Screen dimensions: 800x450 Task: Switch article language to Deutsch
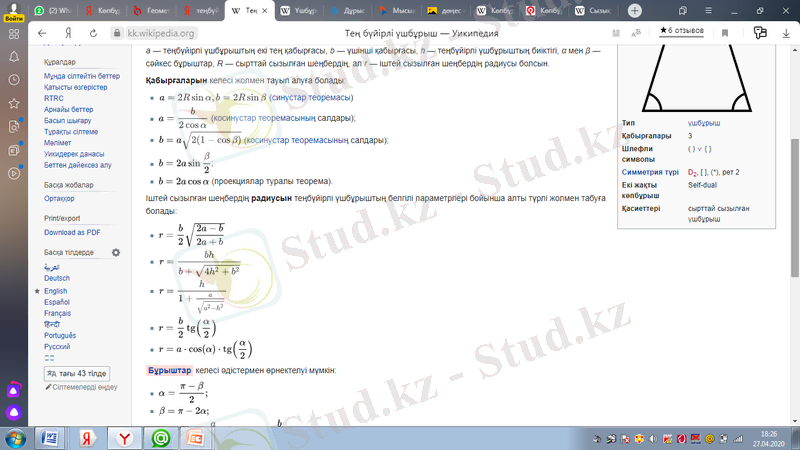pos(57,278)
